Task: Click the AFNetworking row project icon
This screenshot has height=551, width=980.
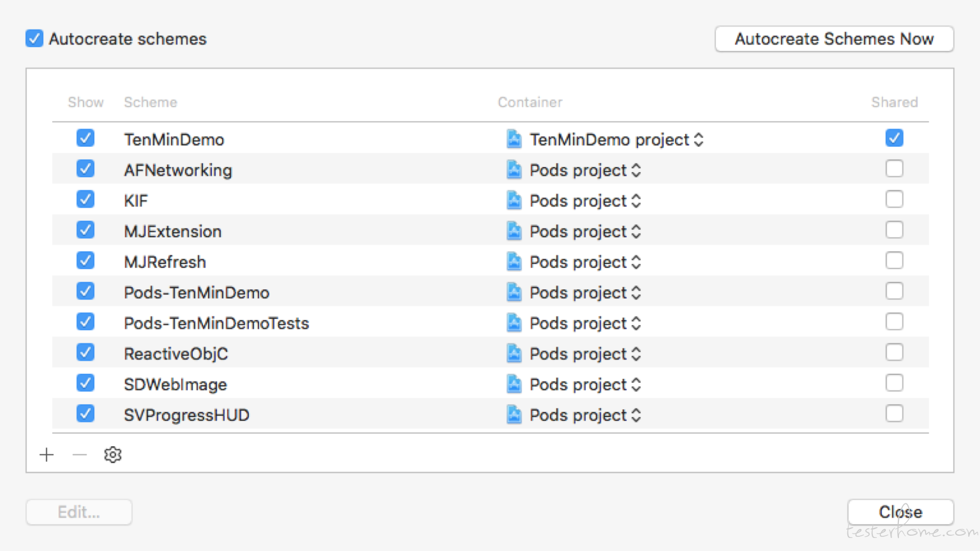Action: coord(514,169)
